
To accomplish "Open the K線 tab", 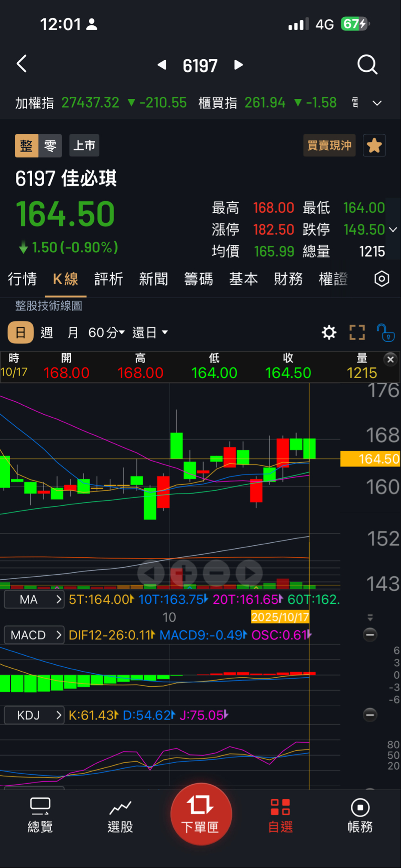I will click(x=66, y=279).
